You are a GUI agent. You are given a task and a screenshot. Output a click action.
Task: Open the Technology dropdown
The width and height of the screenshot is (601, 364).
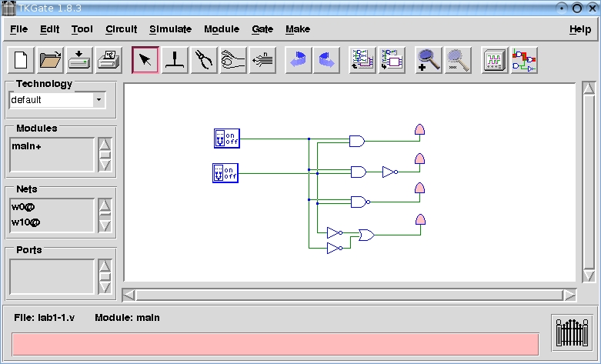pyautogui.click(x=98, y=99)
